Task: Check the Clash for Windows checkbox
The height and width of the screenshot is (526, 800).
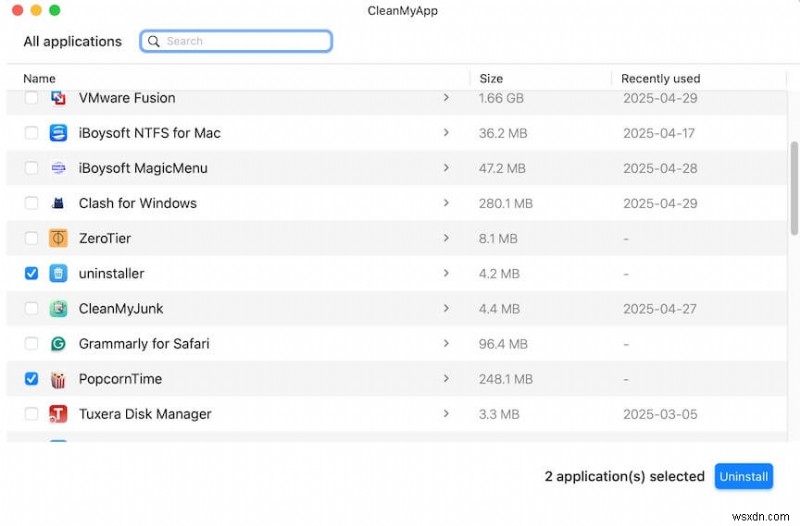Action: point(31,203)
